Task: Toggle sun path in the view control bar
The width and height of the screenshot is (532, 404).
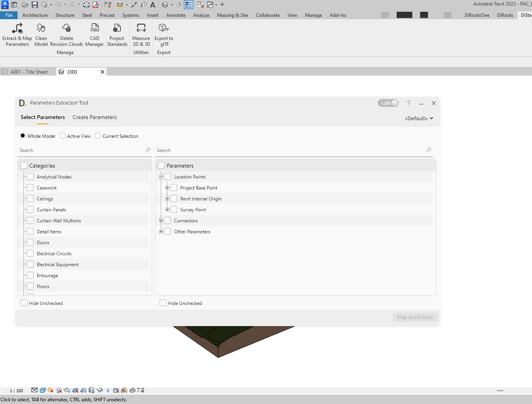Action: tap(50, 390)
